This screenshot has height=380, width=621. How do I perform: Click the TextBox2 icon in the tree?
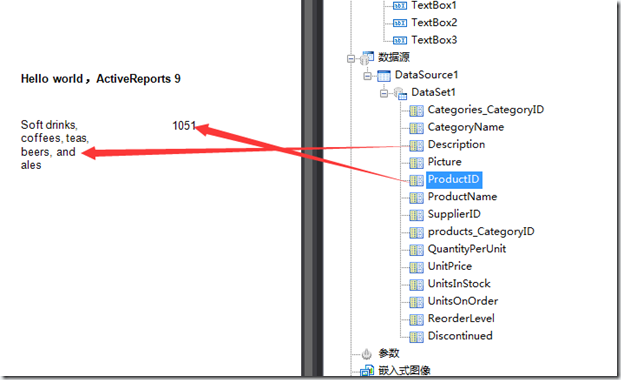[400, 23]
